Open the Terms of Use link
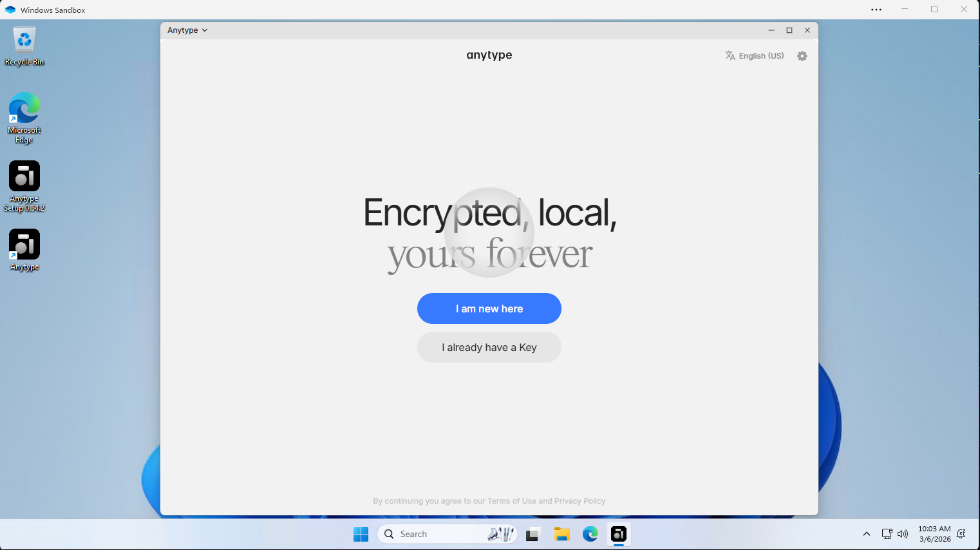980x550 pixels. [x=512, y=501]
